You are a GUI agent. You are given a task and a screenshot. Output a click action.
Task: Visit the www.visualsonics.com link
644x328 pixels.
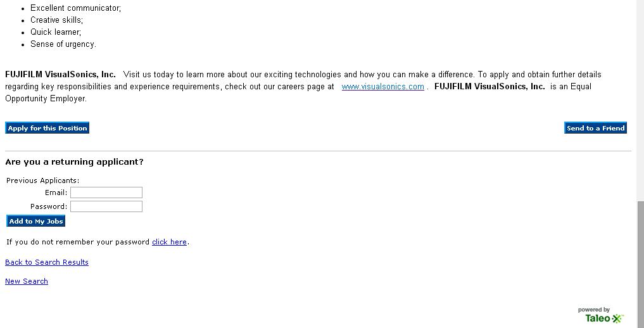point(382,87)
